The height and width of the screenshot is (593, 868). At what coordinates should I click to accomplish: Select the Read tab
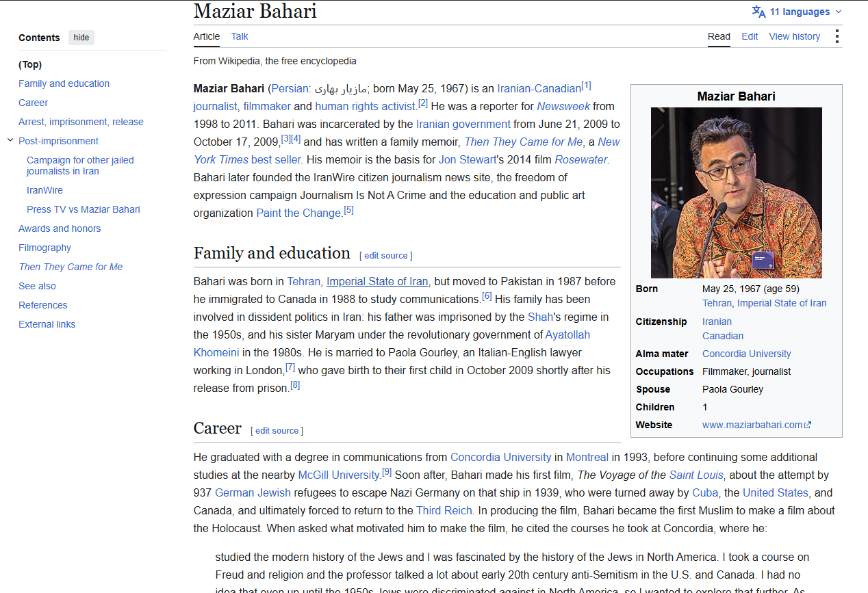click(719, 36)
